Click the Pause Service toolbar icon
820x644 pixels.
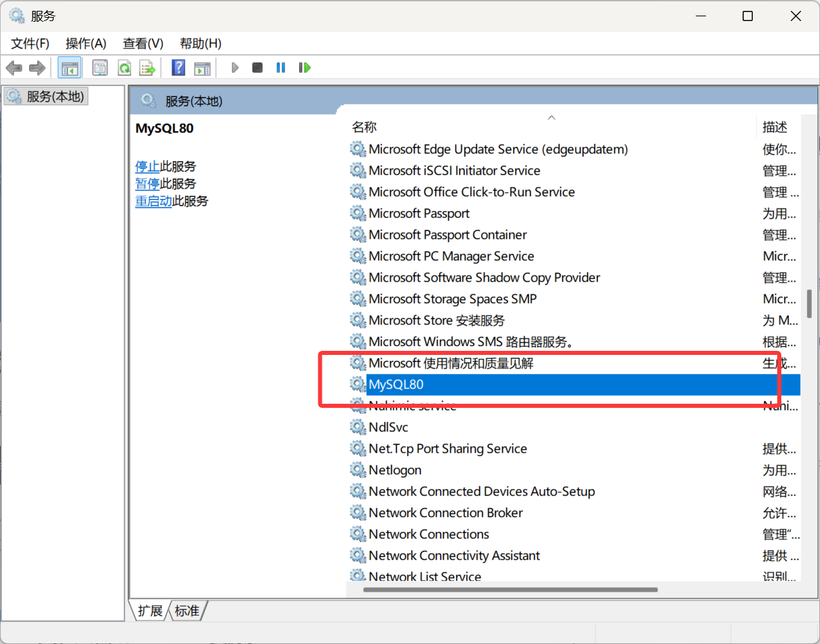pyautogui.click(x=281, y=68)
